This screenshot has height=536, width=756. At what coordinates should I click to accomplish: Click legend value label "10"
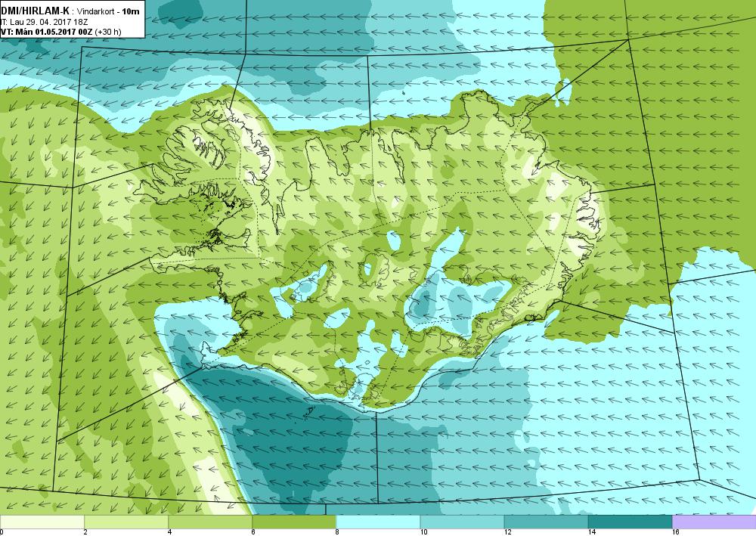coord(423,532)
